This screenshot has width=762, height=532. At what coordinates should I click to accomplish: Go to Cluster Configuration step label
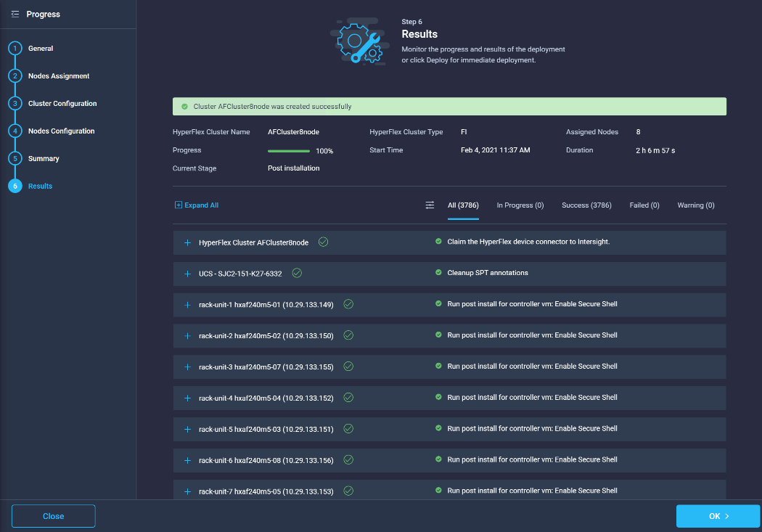click(x=62, y=104)
